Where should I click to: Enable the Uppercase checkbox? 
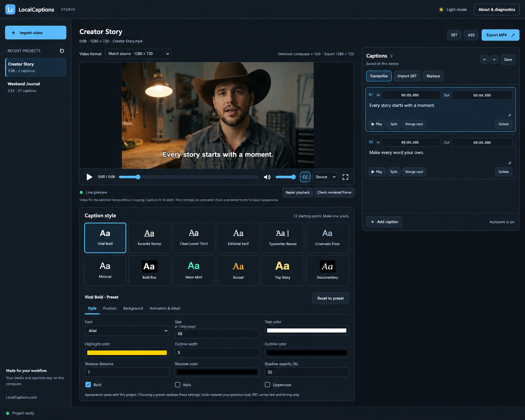pos(267,384)
